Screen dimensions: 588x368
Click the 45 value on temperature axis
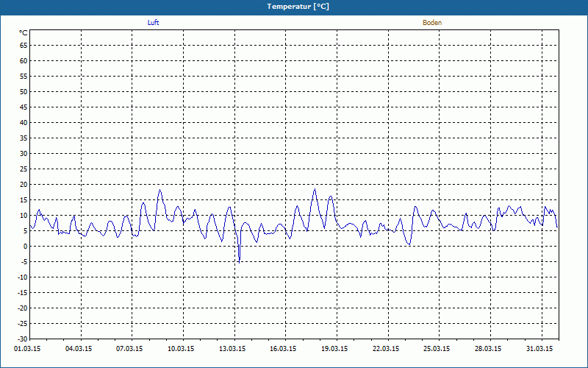tap(24, 107)
